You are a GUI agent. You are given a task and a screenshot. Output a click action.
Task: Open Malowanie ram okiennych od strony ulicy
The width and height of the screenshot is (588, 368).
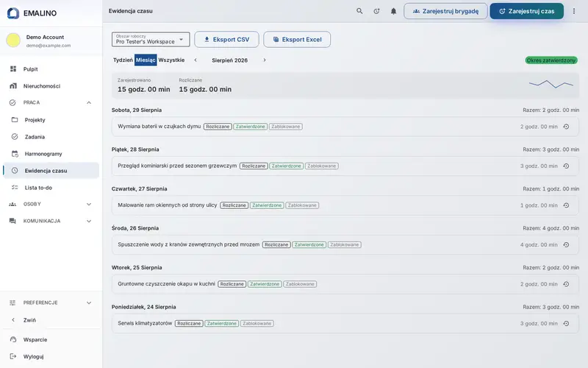[345, 205]
